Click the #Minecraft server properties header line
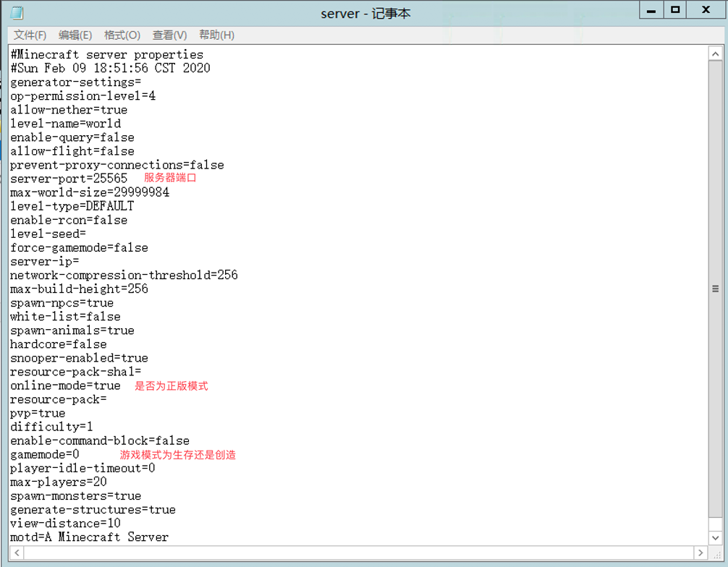Viewport: 728px width, 567px height. [107, 55]
